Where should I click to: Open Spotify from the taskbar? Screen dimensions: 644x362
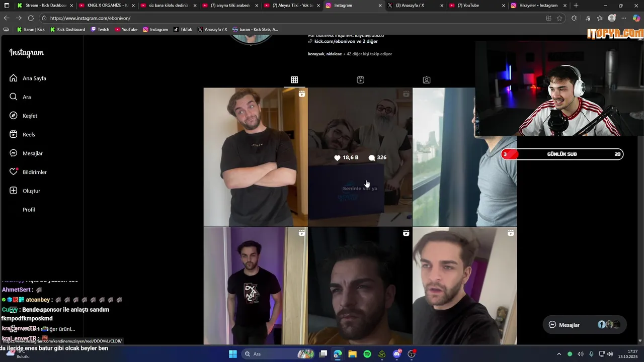tap(367, 354)
